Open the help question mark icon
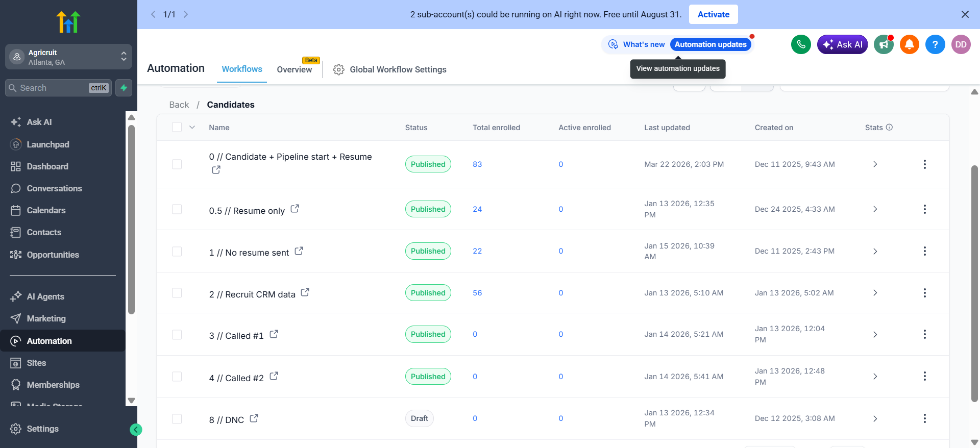This screenshot has height=448, width=980. tap(935, 44)
